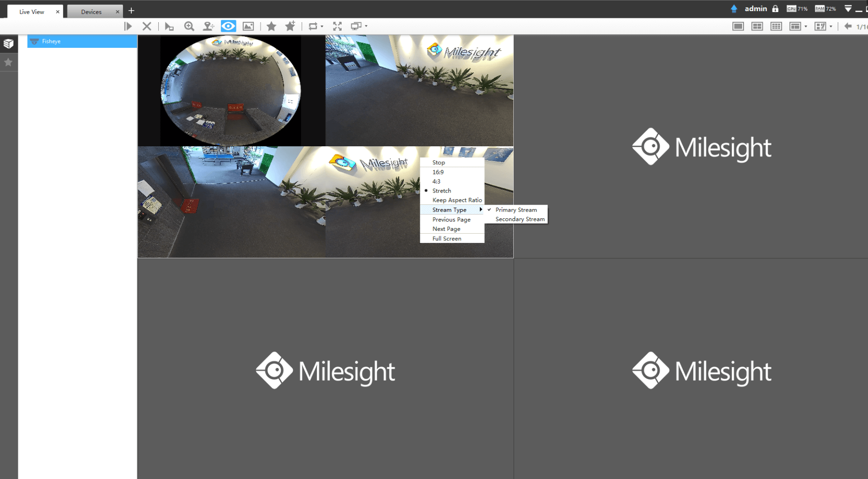Go to previous page arrow

[x=848, y=26]
